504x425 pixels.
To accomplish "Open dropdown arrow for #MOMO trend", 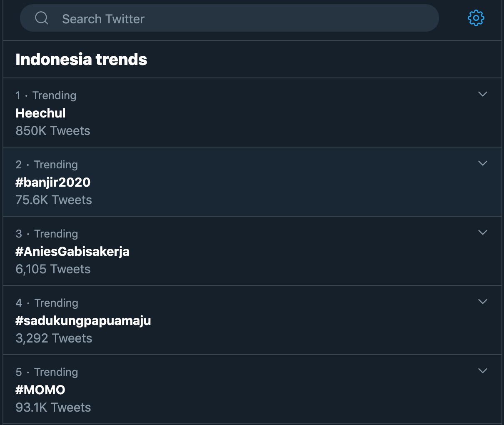I will tap(483, 371).
